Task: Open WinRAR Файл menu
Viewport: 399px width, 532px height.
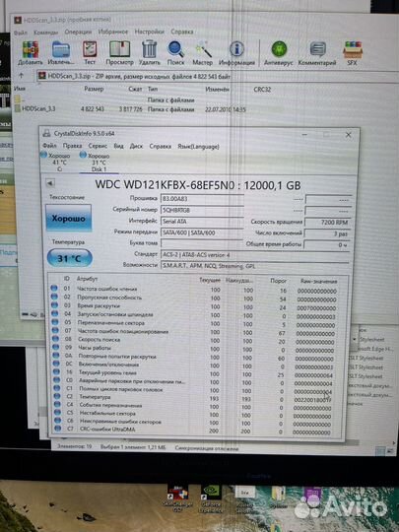Action: point(21,33)
